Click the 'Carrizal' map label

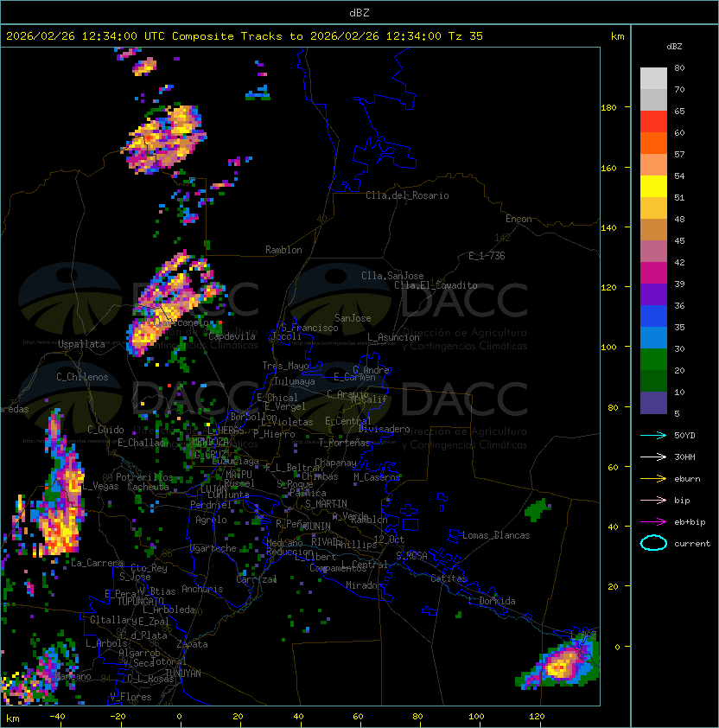pyautogui.click(x=257, y=579)
